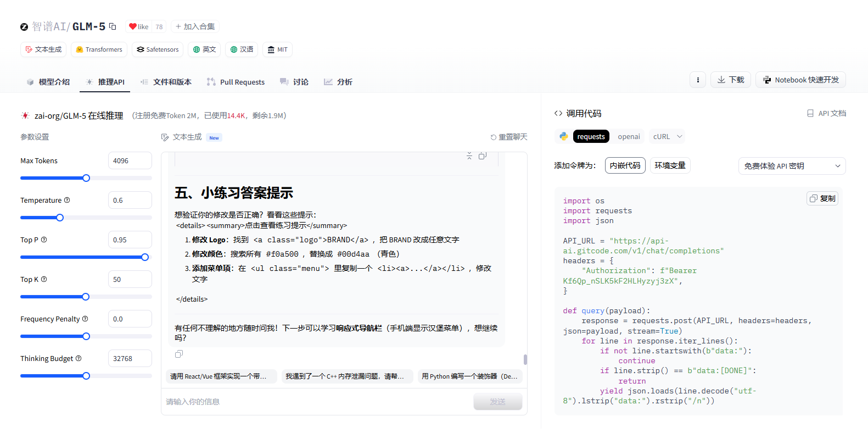Click the Frequency Penalty slider handle
868x433 pixels.
click(86, 336)
